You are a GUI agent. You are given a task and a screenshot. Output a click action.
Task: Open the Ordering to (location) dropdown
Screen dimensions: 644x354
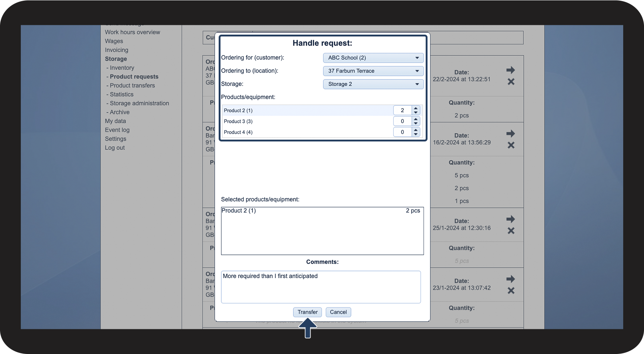[x=373, y=71]
